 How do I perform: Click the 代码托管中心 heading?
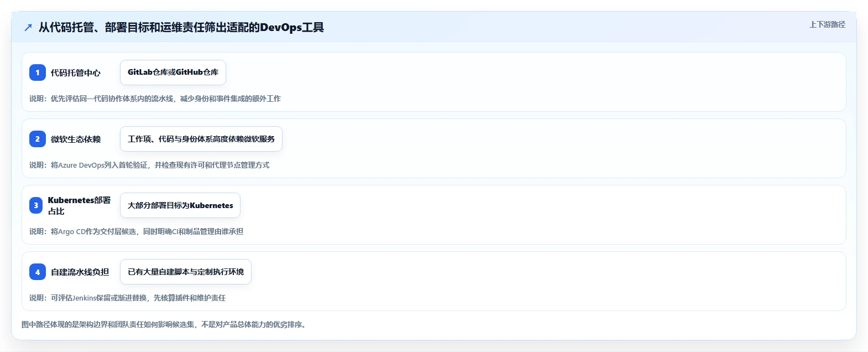point(76,73)
